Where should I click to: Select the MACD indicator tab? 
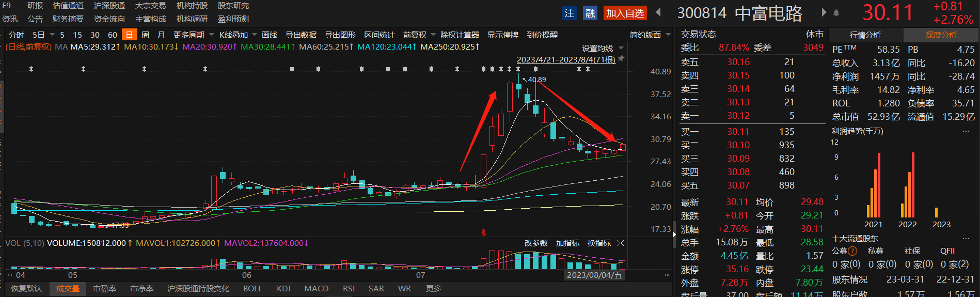(316, 288)
